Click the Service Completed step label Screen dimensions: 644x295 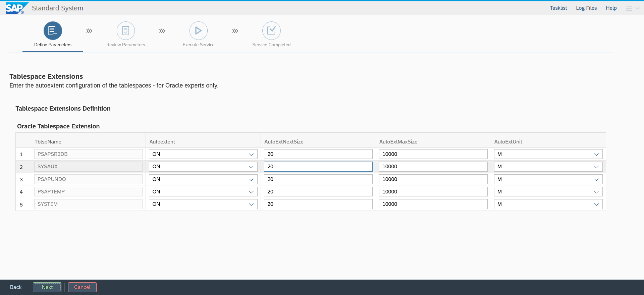tap(271, 45)
